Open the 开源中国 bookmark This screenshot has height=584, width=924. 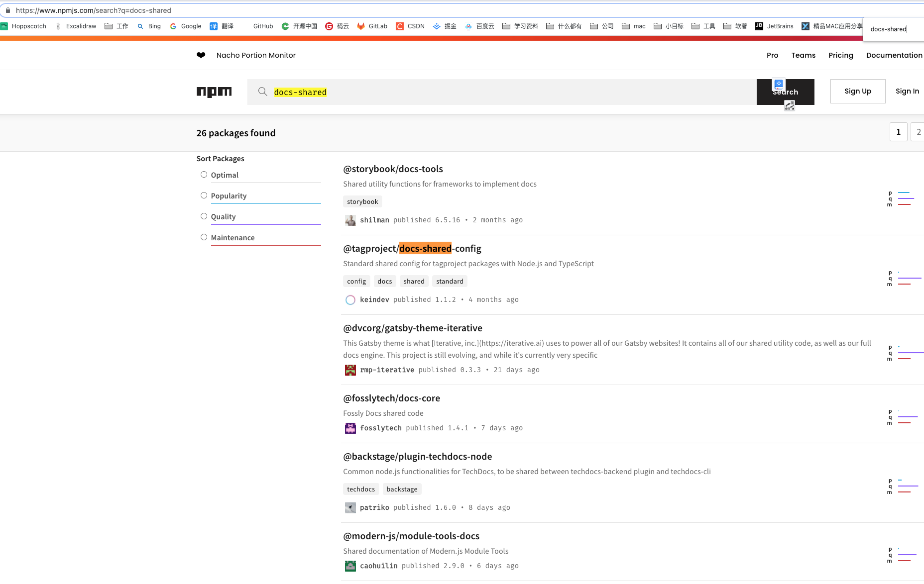point(299,26)
